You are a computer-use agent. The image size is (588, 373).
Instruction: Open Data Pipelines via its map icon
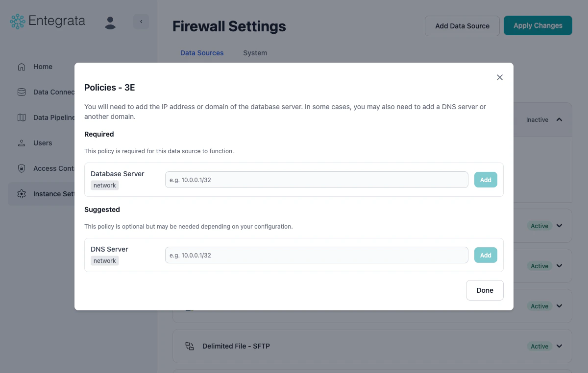click(22, 117)
